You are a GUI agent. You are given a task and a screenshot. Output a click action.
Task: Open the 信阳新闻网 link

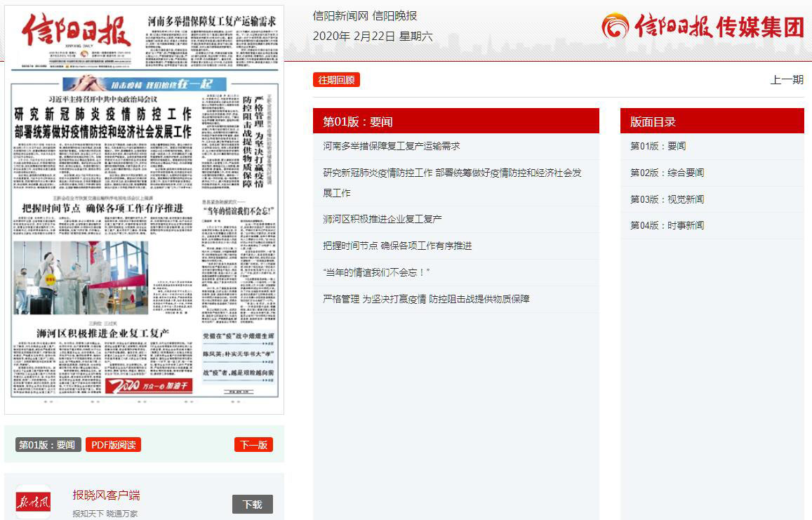pos(340,16)
